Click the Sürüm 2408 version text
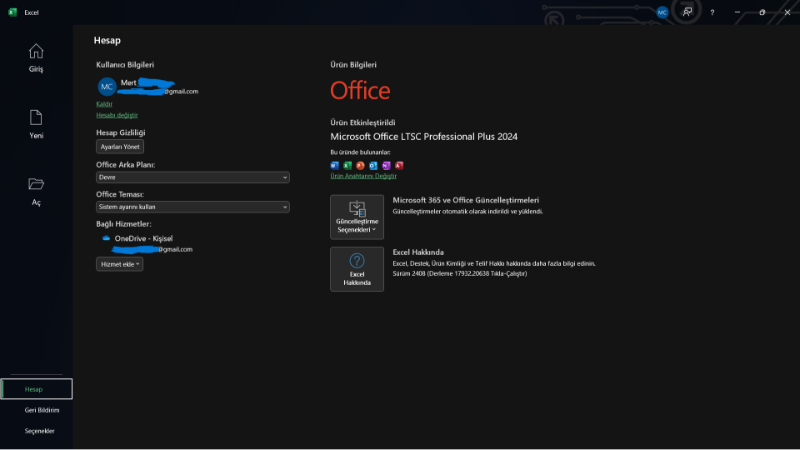The image size is (800, 450). [x=460, y=273]
